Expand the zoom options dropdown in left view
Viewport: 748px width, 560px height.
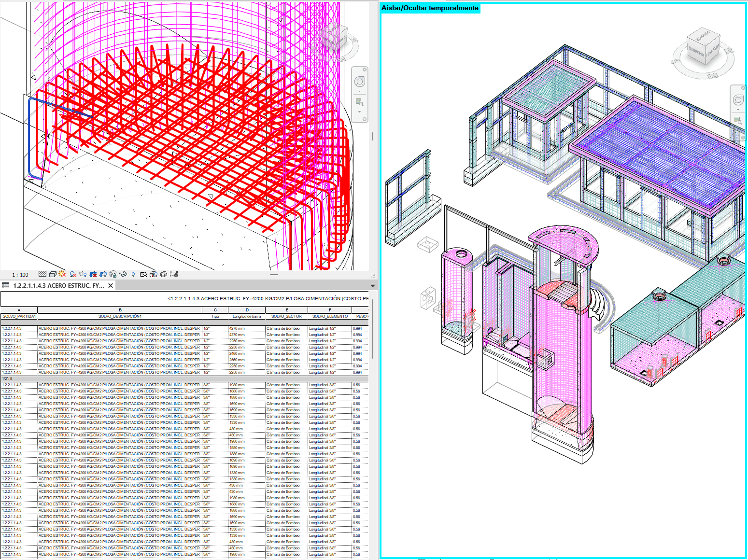point(360,112)
